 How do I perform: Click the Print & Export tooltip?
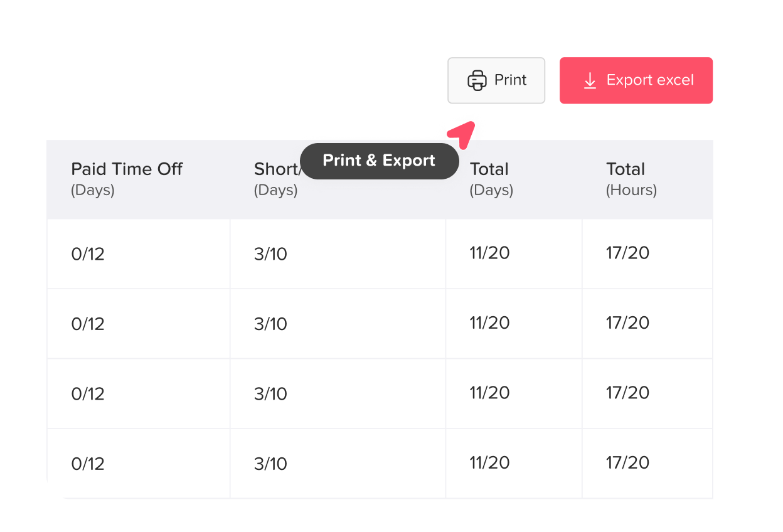point(379,161)
